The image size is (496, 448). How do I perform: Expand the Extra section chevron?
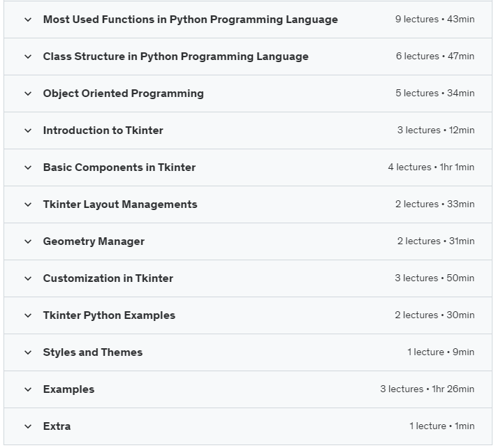pyautogui.click(x=28, y=426)
